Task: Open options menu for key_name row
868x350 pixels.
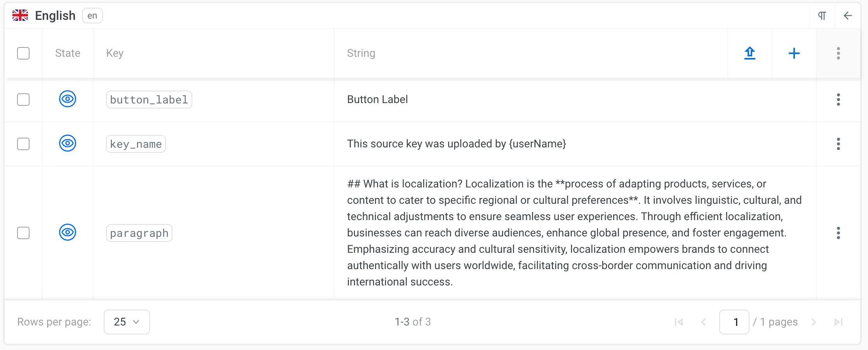Action: 838,143
